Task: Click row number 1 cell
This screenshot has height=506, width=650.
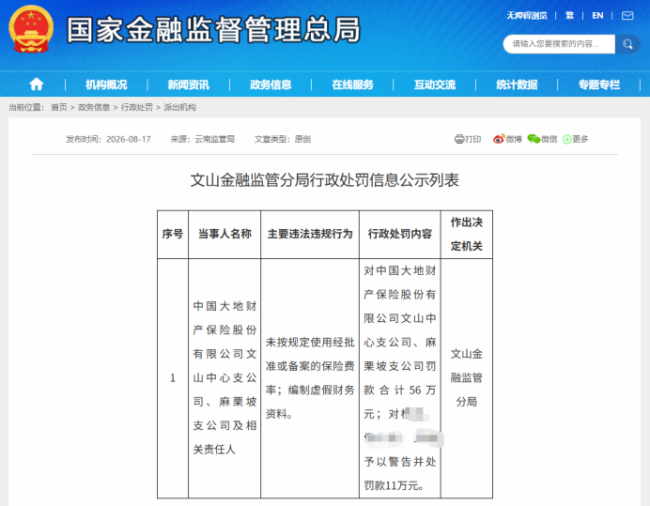Action: point(173,378)
